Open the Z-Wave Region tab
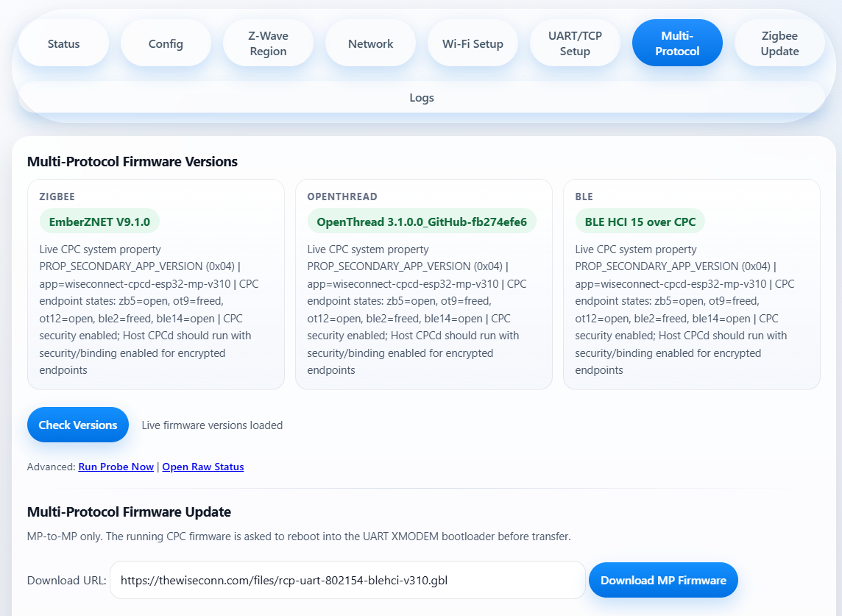Viewport: 842px width, 616px height. 268,43
